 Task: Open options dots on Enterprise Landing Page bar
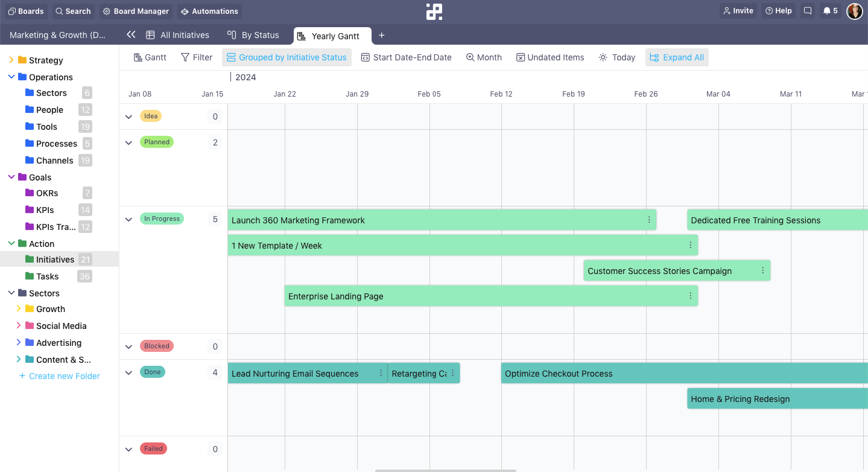[x=690, y=296]
